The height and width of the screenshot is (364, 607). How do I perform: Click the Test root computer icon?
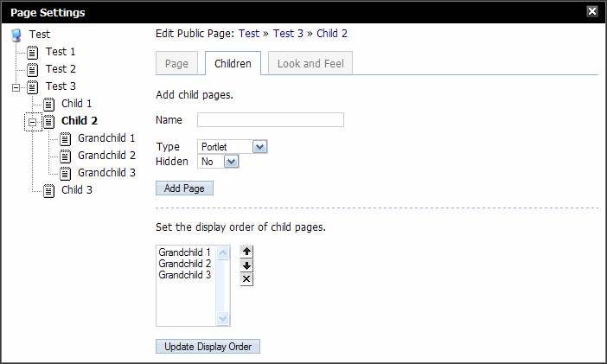pyautogui.click(x=16, y=35)
